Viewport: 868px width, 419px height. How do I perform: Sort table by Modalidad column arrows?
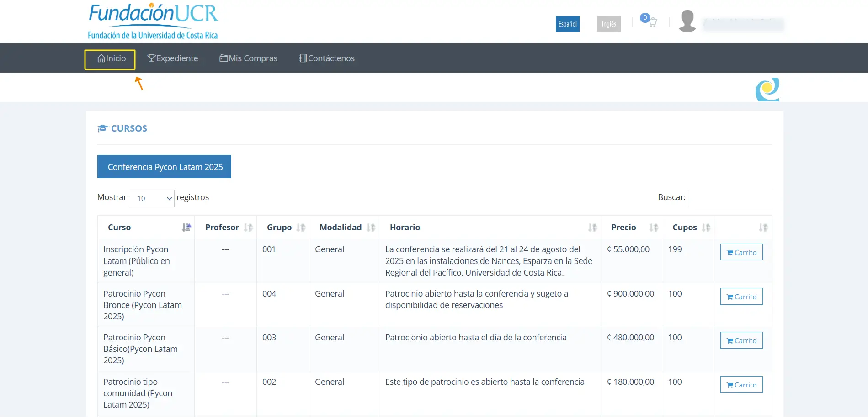tap(371, 228)
